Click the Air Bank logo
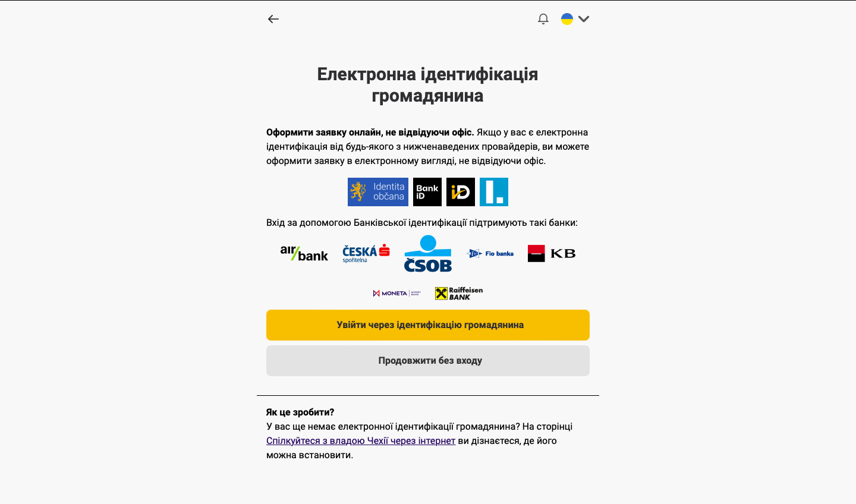856x504 pixels. (304, 254)
